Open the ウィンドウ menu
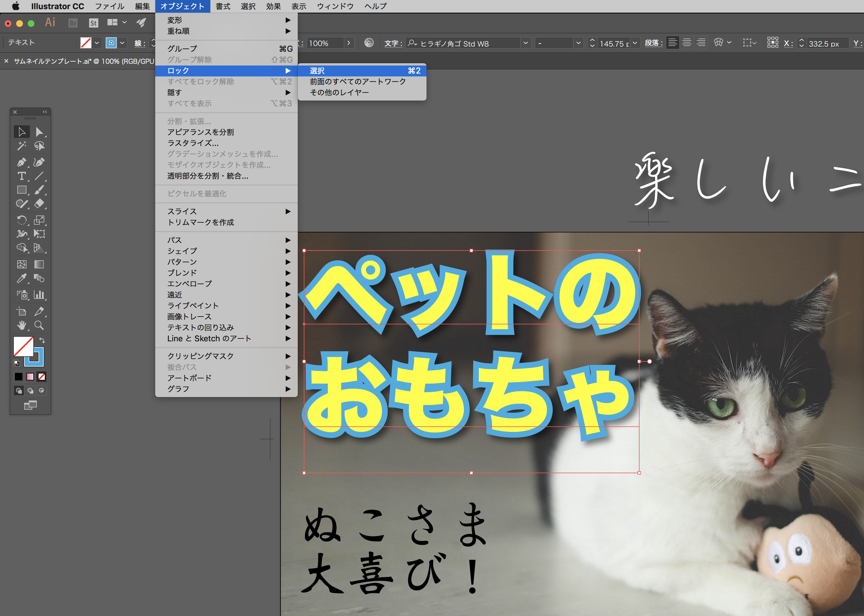This screenshot has height=616, width=864. point(335,6)
